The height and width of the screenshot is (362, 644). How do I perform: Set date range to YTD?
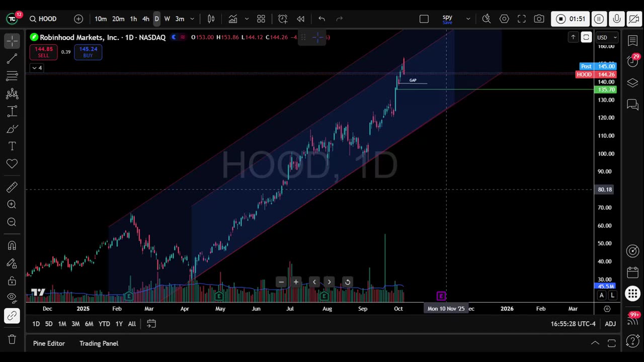point(104,324)
